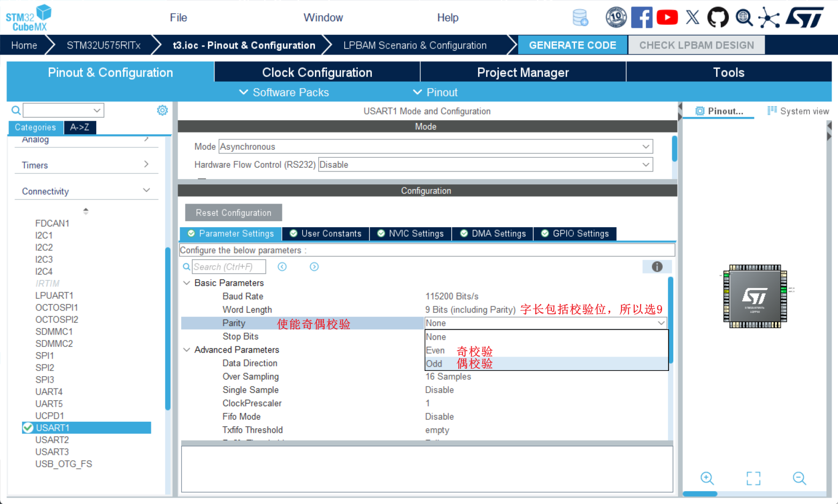The width and height of the screenshot is (838, 504).
Task: Open the Help menu
Action: (448, 18)
